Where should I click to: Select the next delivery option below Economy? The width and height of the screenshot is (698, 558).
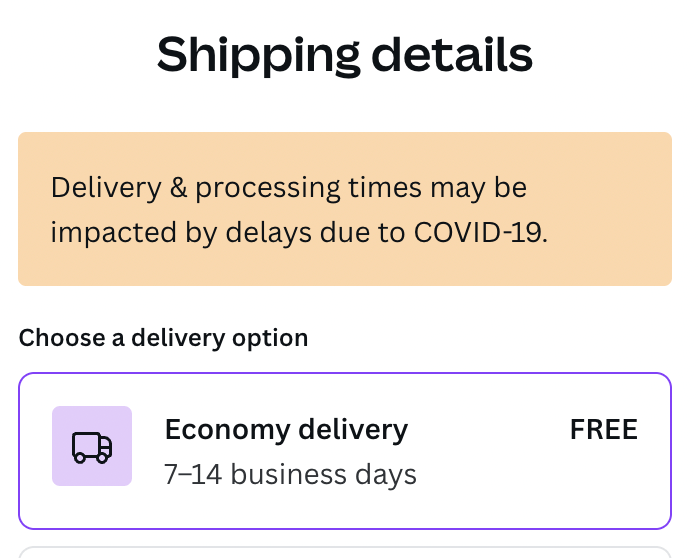tap(345, 552)
